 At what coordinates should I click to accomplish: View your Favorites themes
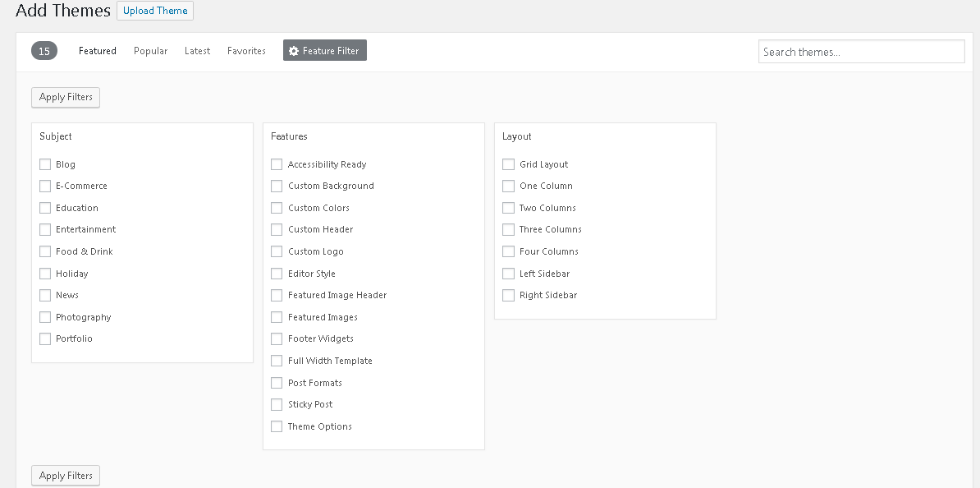click(x=246, y=50)
